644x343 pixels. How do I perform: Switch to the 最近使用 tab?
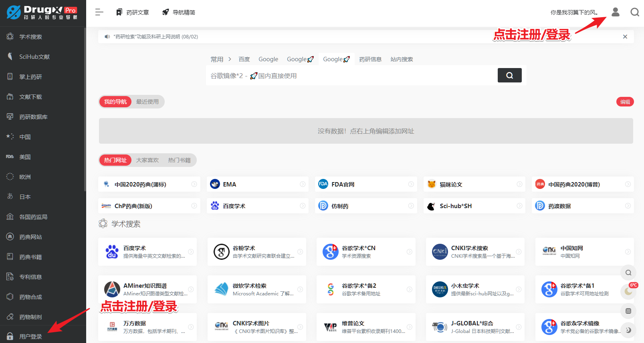click(147, 102)
